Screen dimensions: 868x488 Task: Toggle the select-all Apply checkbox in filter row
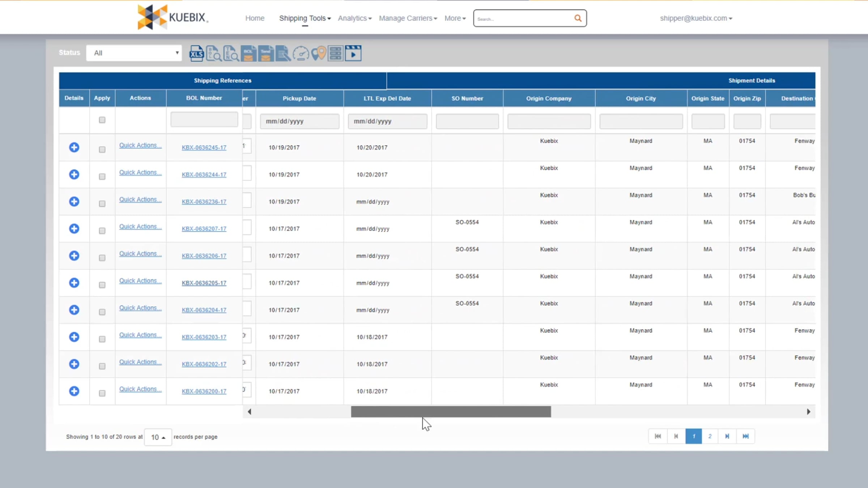tap(102, 120)
